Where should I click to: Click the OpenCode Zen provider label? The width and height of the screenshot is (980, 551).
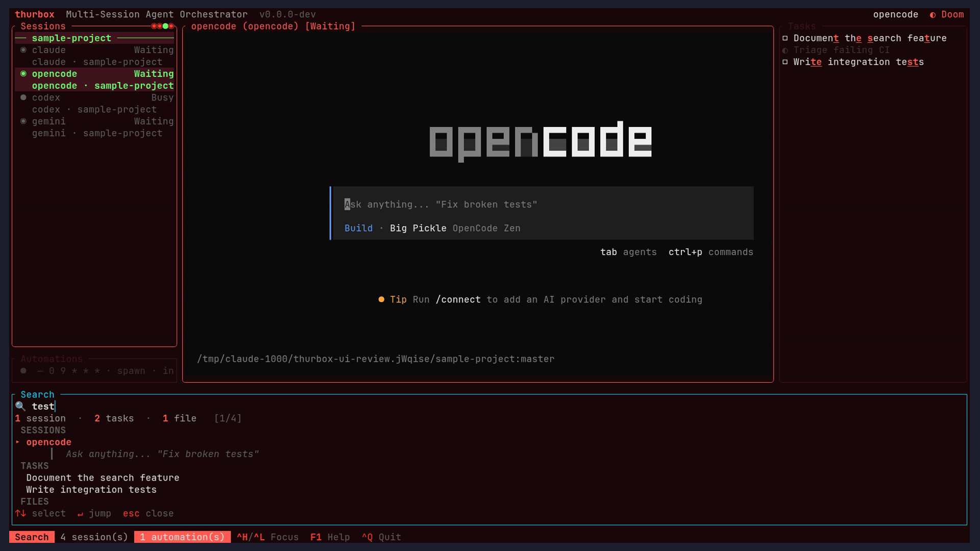coord(486,229)
